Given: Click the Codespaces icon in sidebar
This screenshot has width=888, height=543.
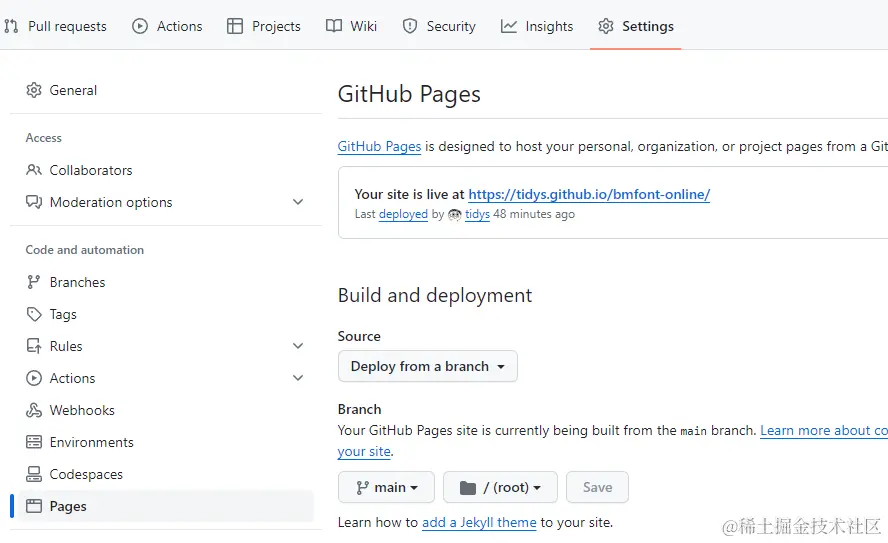Looking at the screenshot, I should [34, 474].
